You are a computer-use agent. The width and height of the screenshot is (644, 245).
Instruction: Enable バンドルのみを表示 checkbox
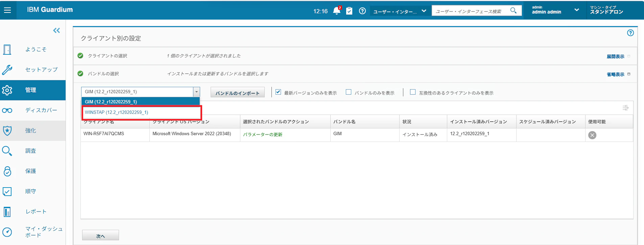[349, 92]
